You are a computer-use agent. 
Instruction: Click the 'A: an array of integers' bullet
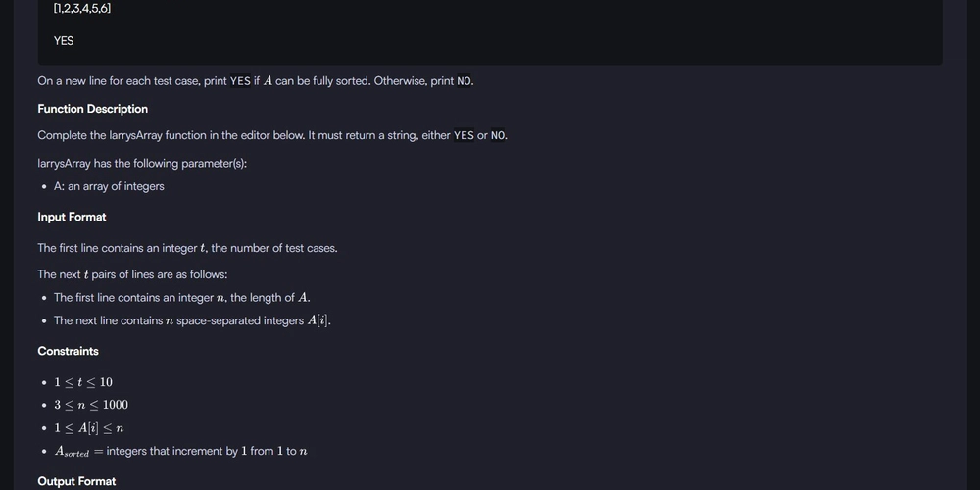[x=109, y=186]
